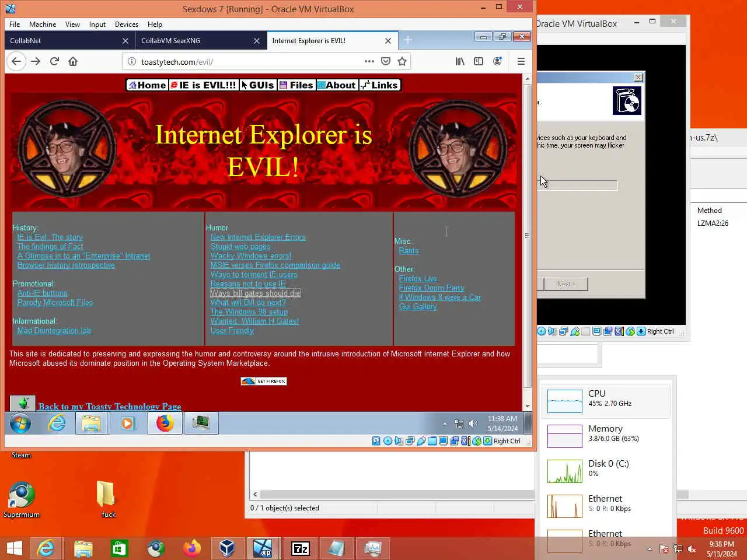Go back with the Firefox back arrow

pyautogui.click(x=16, y=61)
